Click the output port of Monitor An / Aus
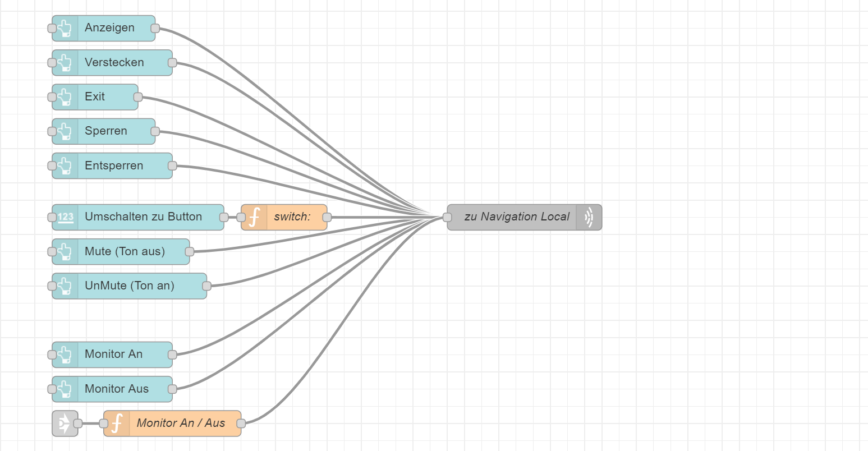The height and width of the screenshot is (451, 868). 241,424
